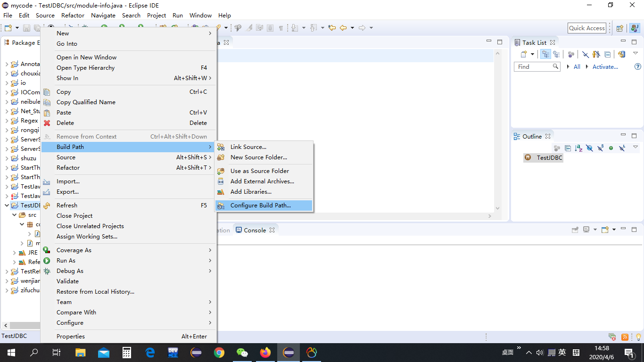Viewport: 644px width, 362px height.
Task: Click the Previous Annotation toolbar icon
Action: click(314, 28)
